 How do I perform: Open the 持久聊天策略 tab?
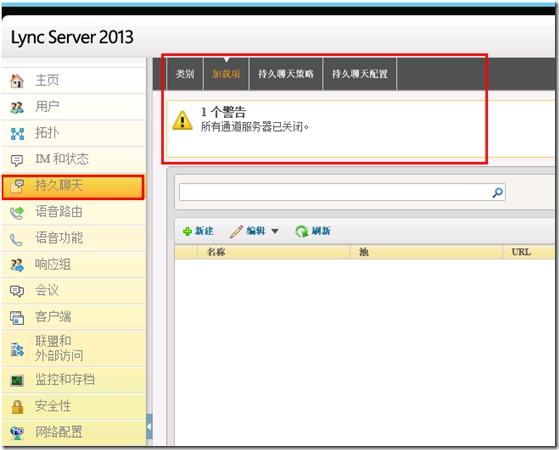pyautogui.click(x=286, y=74)
